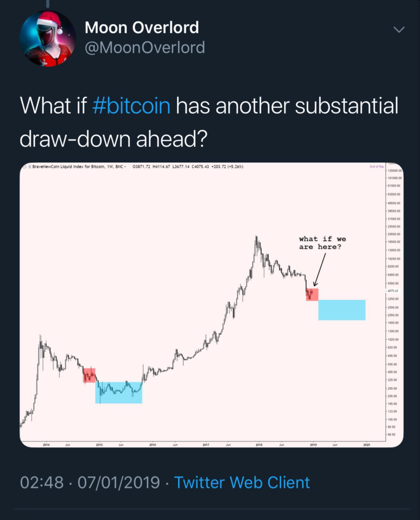This screenshot has height=520, width=420.
Task: Click the small red box before 2015
Action: 89,375
